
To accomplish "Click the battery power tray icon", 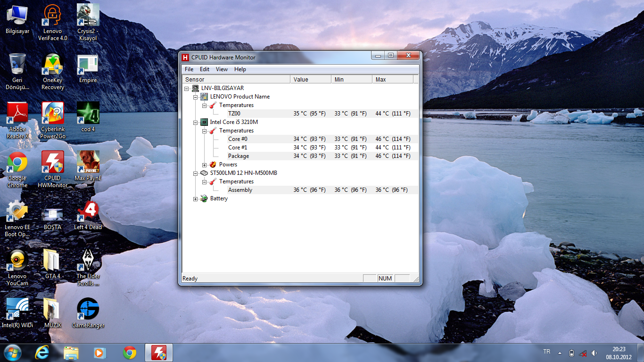I will [572, 353].
